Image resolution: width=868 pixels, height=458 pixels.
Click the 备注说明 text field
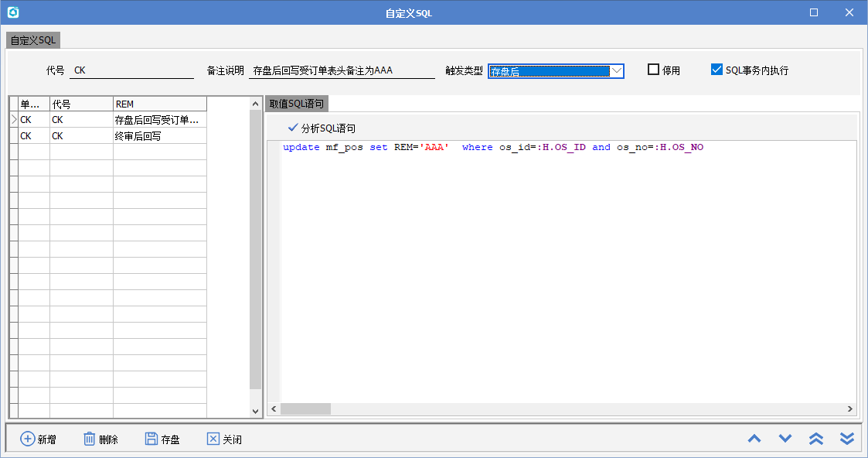pyautogui.click(x=342, y=70)
